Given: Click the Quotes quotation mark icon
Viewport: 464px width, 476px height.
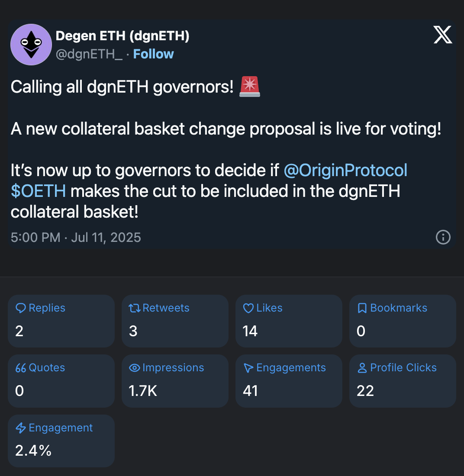Looking at the screenshot, I should (x=20, y=368).
